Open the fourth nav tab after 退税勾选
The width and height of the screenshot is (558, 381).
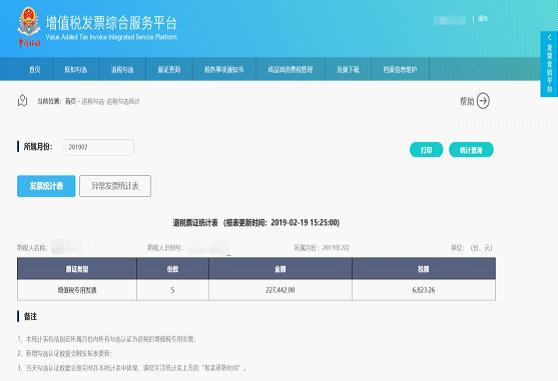(x=348, y=69)
